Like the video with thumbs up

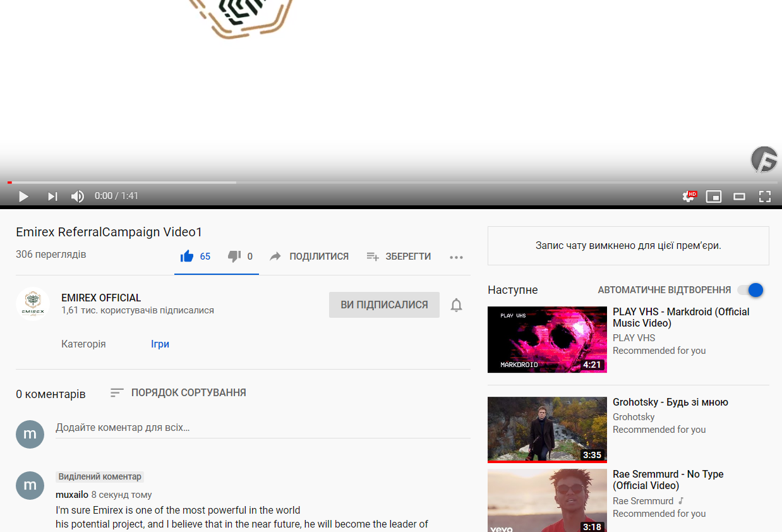click(x=187, y=256)
